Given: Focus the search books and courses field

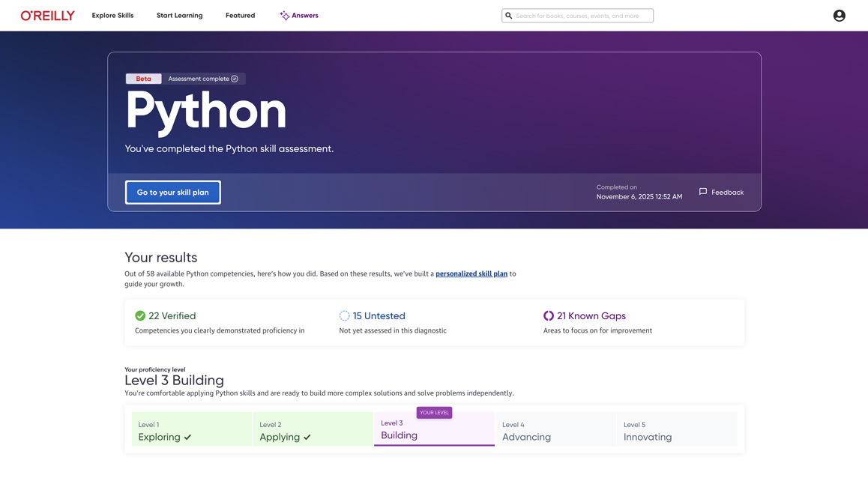Looking at the screenshot, I should [x=582, y=16].
